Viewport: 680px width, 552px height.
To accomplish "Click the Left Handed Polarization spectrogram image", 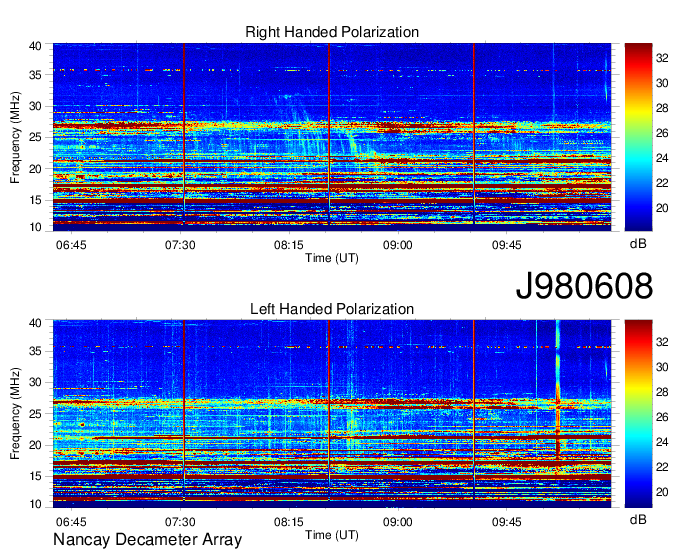I will click(332, 414).
